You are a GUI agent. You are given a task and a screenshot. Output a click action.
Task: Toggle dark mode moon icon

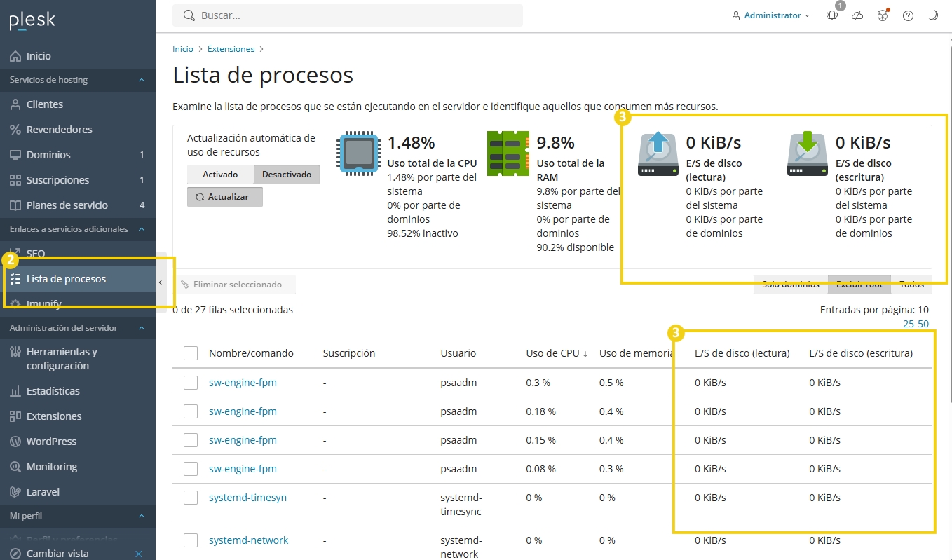coord(933,15)
